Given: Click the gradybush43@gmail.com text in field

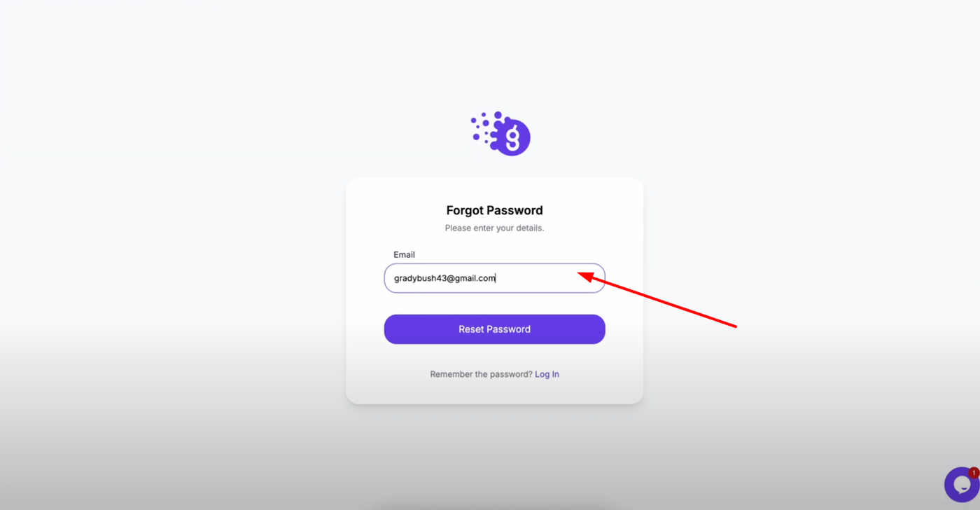Looking at the screenshot, I should coord(444,278).
